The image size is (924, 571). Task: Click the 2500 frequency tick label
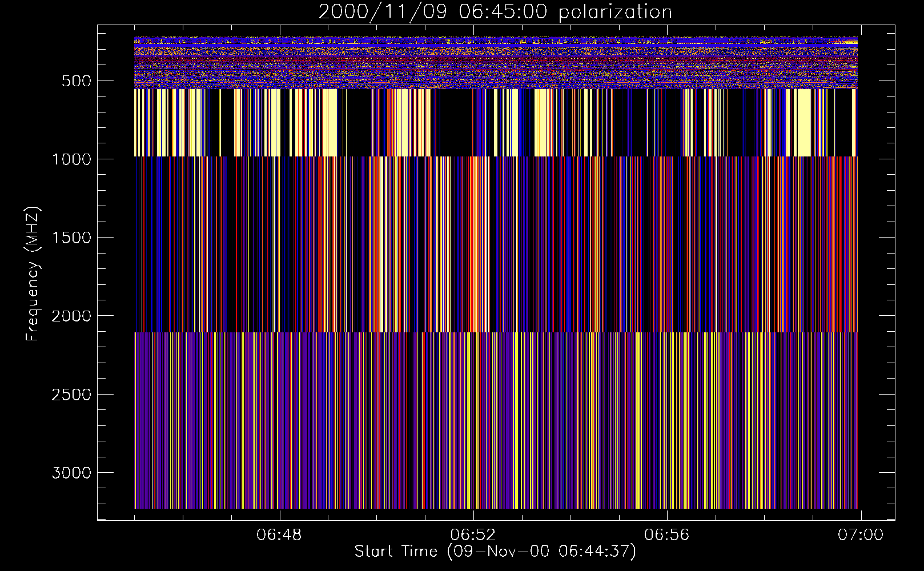tap(71, 395)
